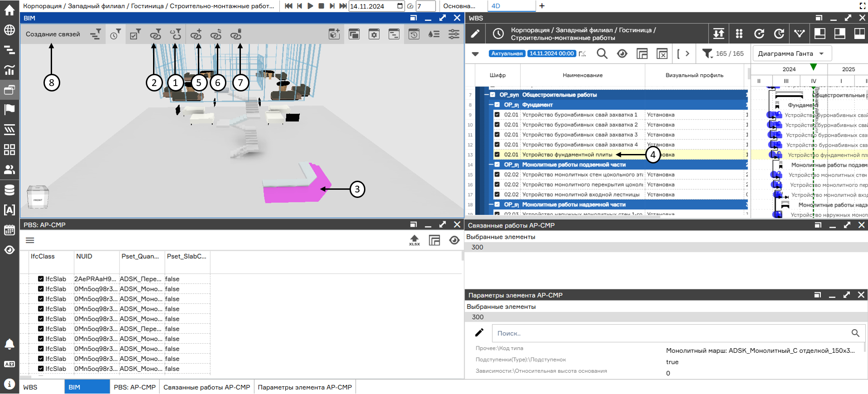Click the WBS dependency graph icon
Screen dimensions: 868x394
point(799,34)
